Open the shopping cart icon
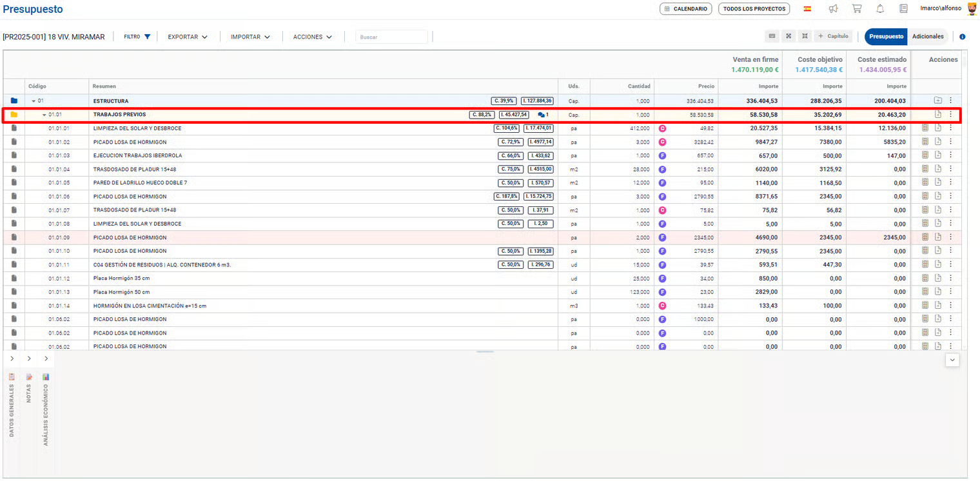The image size is (980, 481). click(x=856, y=9)
